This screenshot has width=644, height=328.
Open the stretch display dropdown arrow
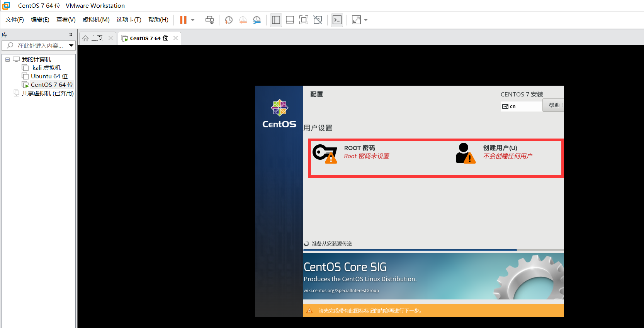(x=366, y=20)
